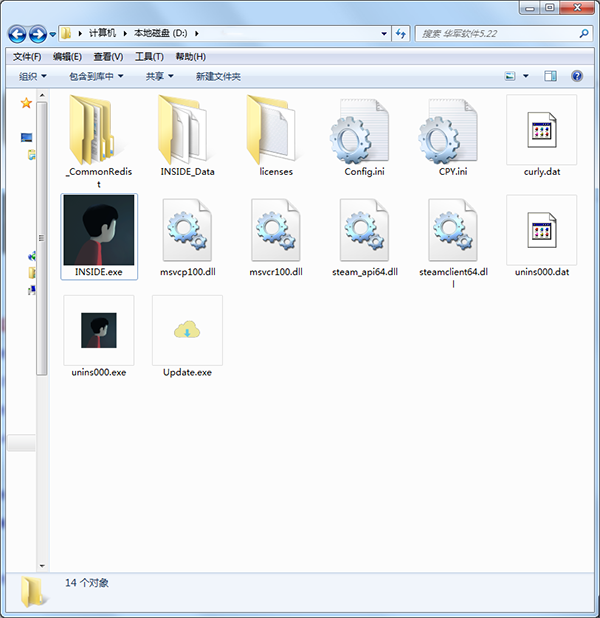Image resolution: width=600 pixels, height=618 pixels.
Task: Select the Update.exe cloud icon
Action: pos(187,330)
